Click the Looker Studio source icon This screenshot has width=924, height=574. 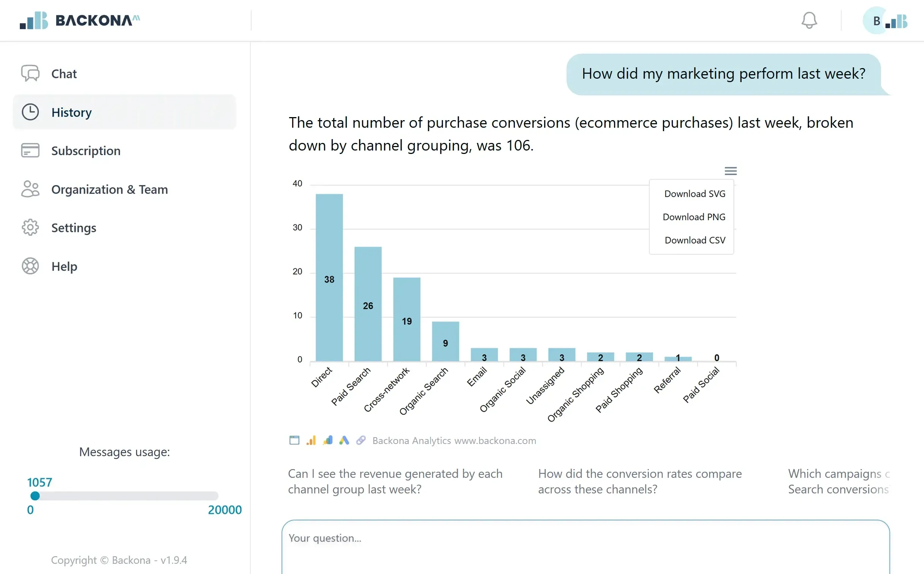pyautogui.click(x=328, y=440)
